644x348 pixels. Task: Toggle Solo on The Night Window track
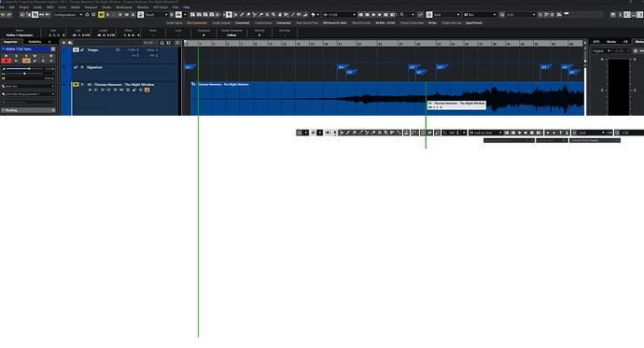82,85
